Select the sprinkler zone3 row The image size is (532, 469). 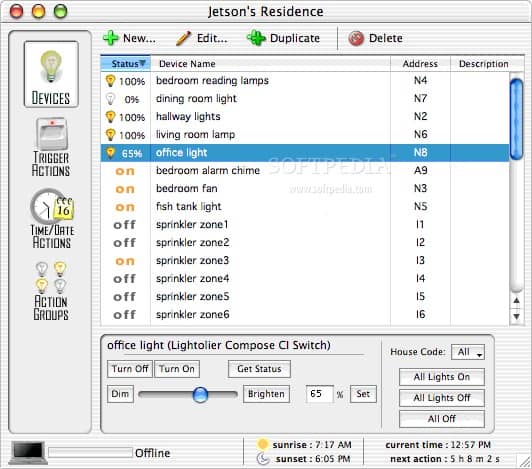coord(305,261)
